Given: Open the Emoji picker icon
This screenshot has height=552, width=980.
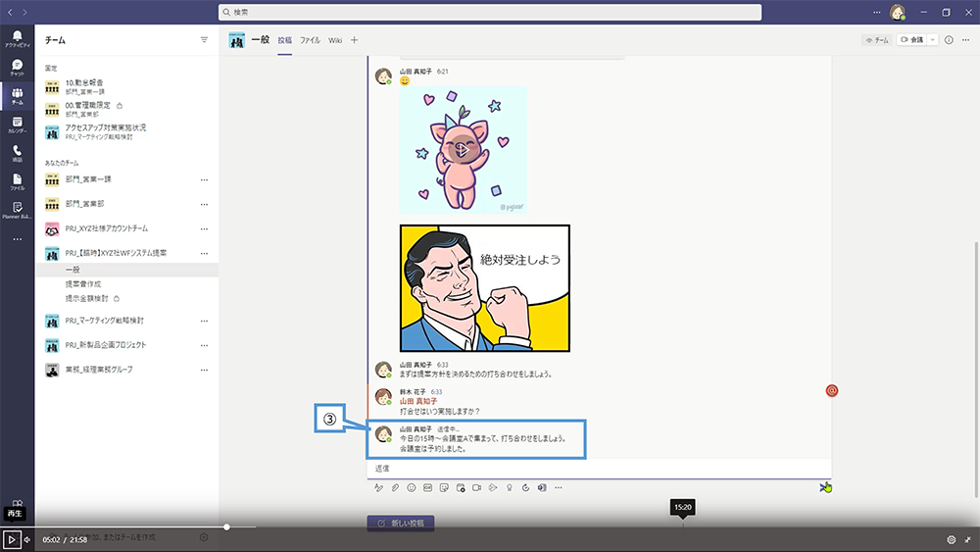Looking at the screenshot, I should pyautogui.click(x=412, y=487).
